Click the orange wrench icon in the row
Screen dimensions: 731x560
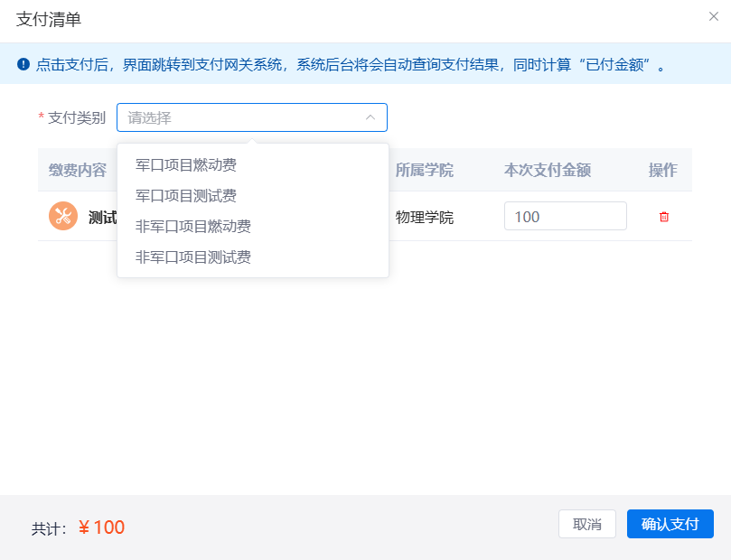63,216
